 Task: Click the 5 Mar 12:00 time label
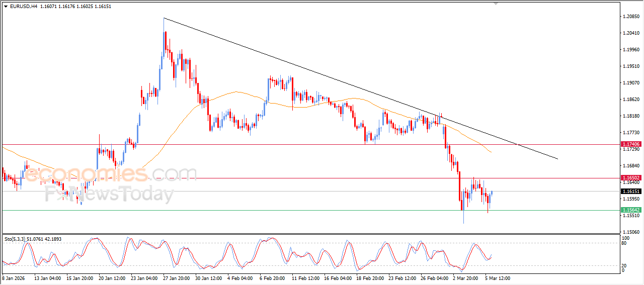tap(497, 277)
